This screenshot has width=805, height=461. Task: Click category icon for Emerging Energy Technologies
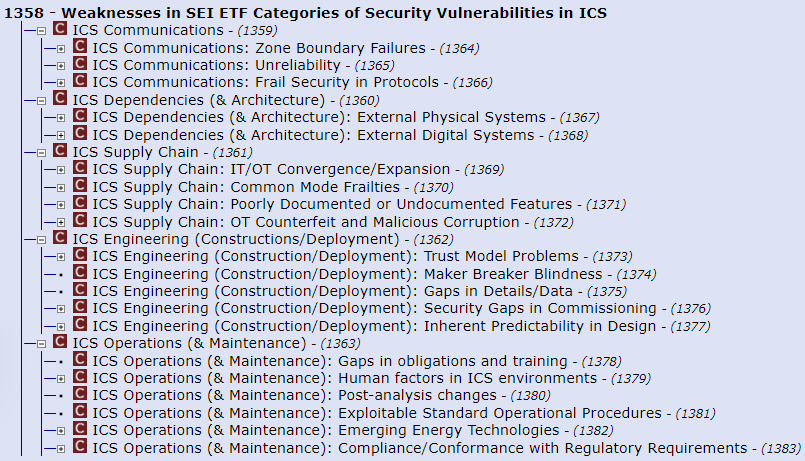[79, 430]
